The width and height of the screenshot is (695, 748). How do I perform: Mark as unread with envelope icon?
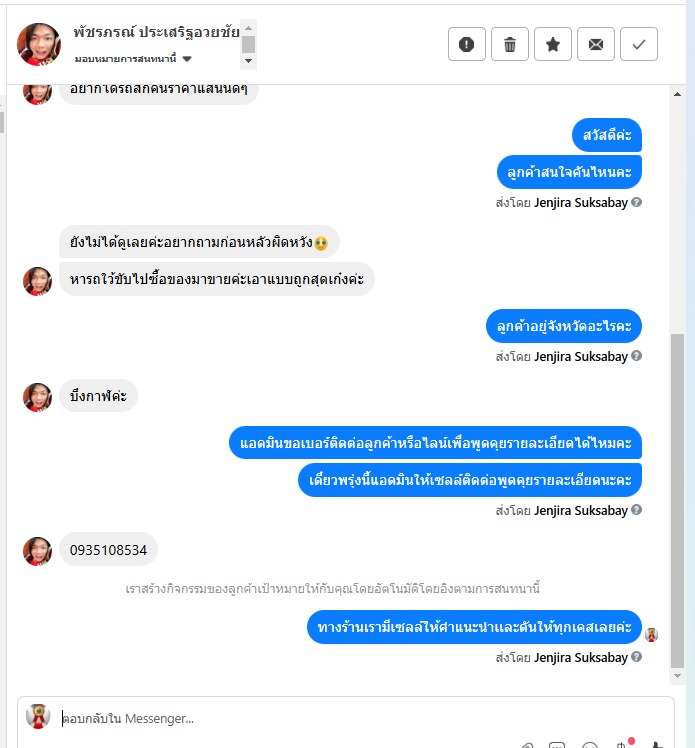click(596, 44)
